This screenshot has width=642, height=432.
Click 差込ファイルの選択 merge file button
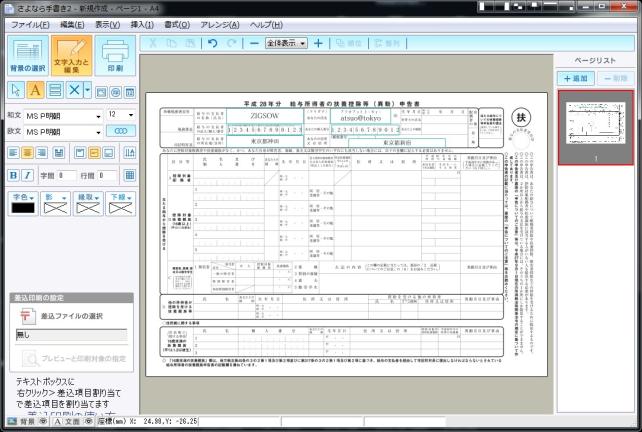point(61,316)
